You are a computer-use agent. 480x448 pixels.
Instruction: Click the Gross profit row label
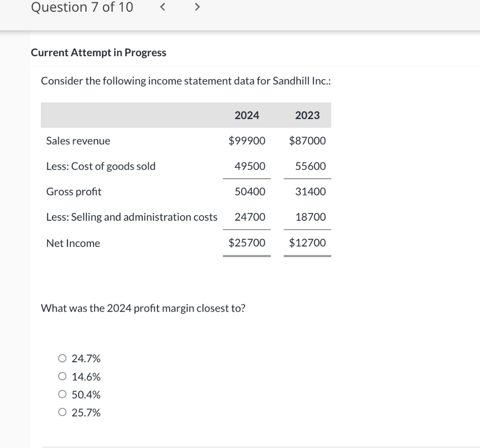coord(74,191)
